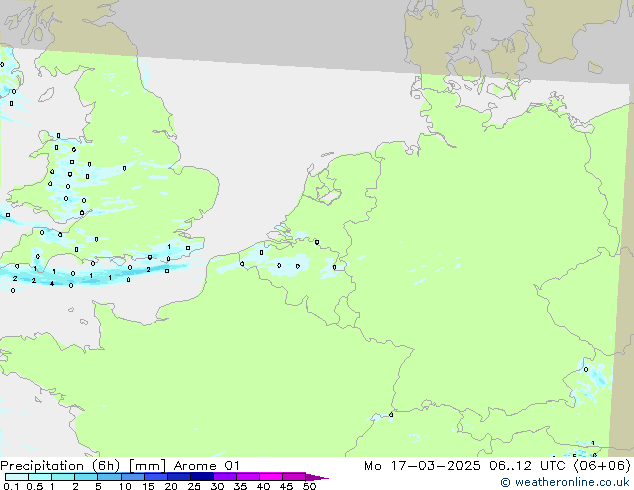
Task: Click the '[mm]' unit label
Action: (147, 466)
